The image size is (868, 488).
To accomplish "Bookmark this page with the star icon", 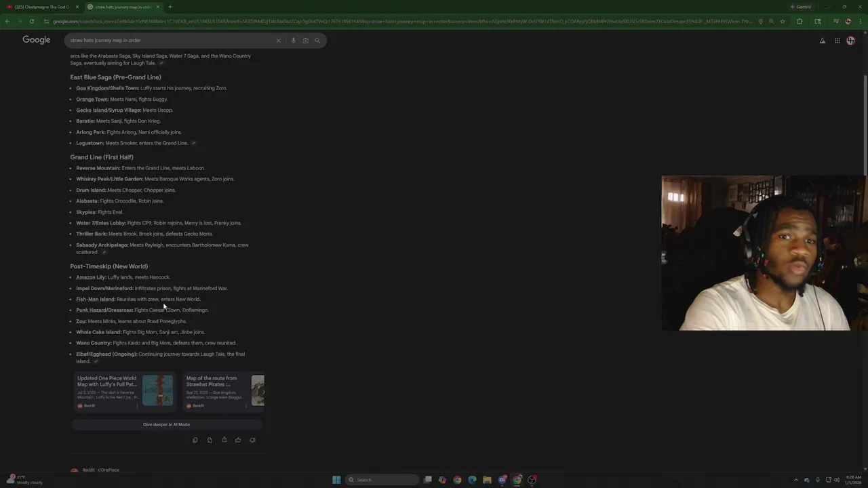I will pos(783,21).
